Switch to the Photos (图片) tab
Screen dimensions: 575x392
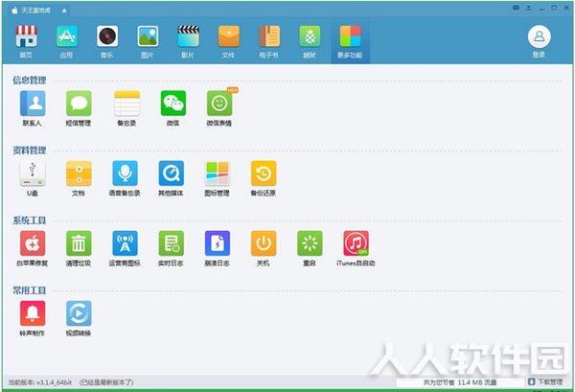tap(148, 42)
